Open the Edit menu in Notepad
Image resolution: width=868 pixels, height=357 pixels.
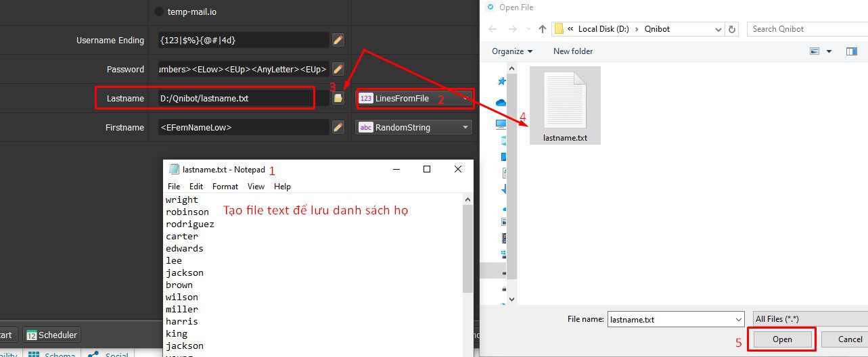click(196, 187)
